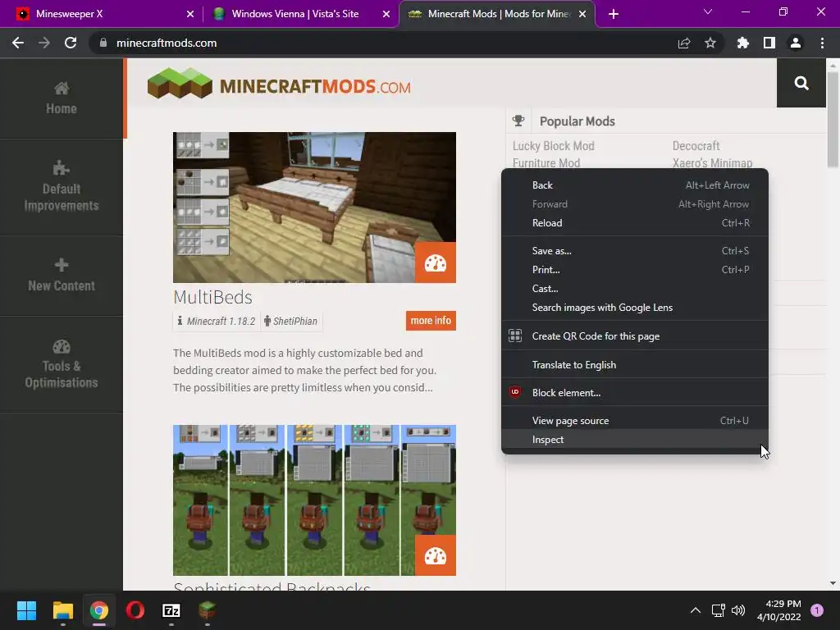The height and width of the screenshot is (630, 840).
Task: Click the Minecraft 1.18.2 version tag
Action: click(217, 321)
